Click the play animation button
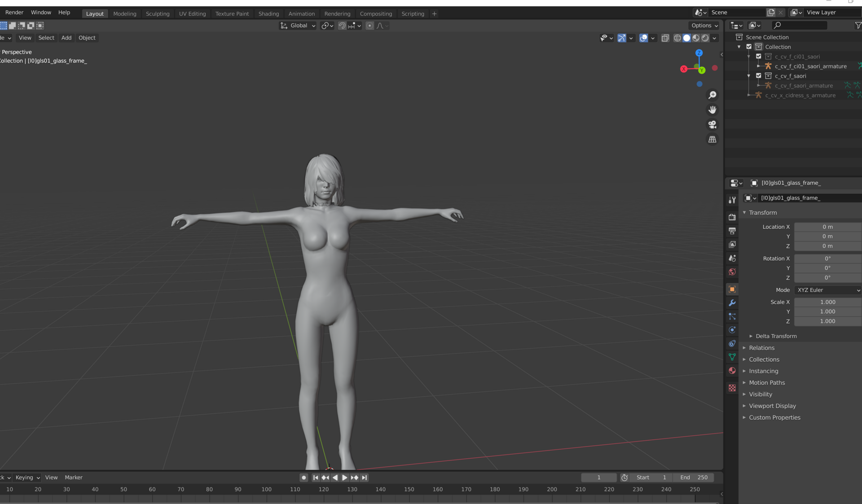The image size is (862, 504). pos(345,478)
